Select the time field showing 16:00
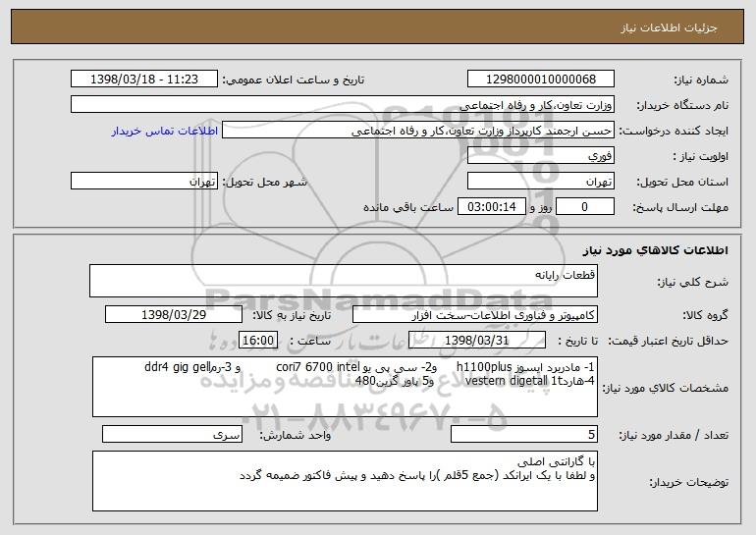 point(258,341)
